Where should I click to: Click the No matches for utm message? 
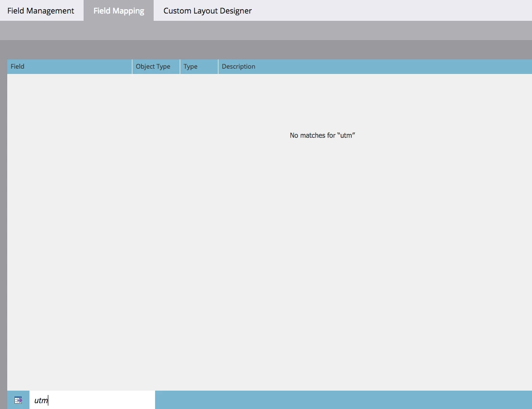point(322,135)
